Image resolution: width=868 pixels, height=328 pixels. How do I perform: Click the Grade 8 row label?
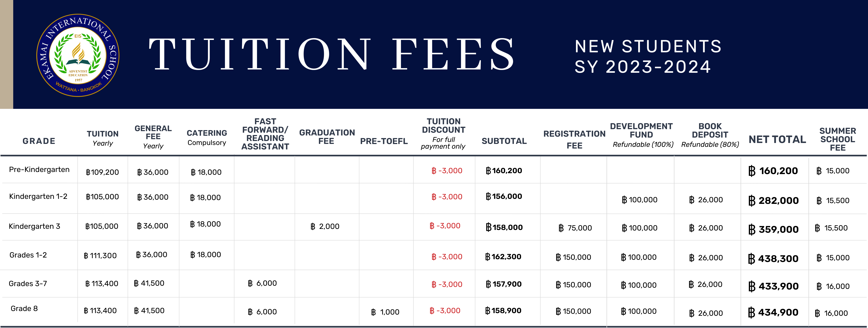[24, 308]
